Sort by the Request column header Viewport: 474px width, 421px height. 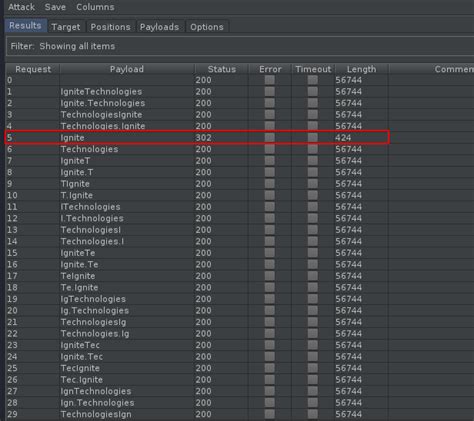(33, 69)
